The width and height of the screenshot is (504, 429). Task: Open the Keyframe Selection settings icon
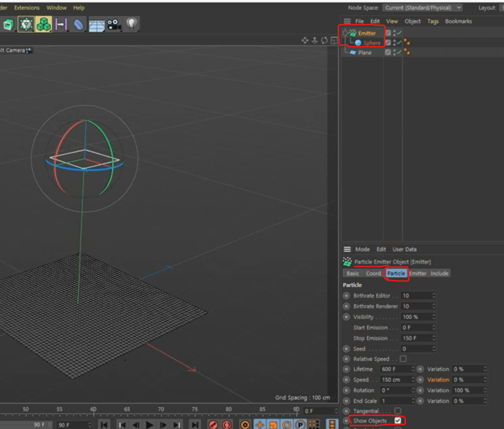click(245, 425)
